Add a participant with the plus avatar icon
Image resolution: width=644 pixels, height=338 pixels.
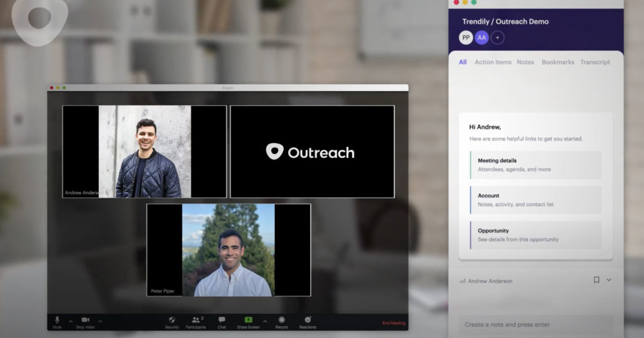click(x=497, y=38)
